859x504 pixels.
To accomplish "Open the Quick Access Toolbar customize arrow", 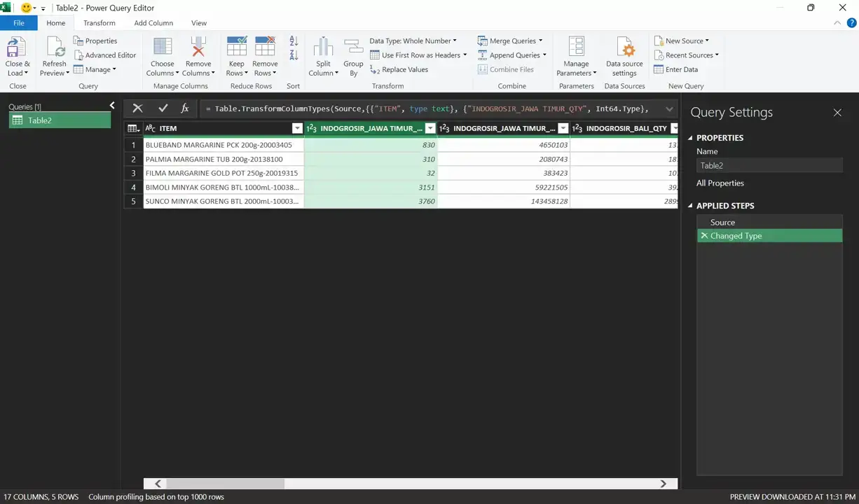I will tap(43, 8).
